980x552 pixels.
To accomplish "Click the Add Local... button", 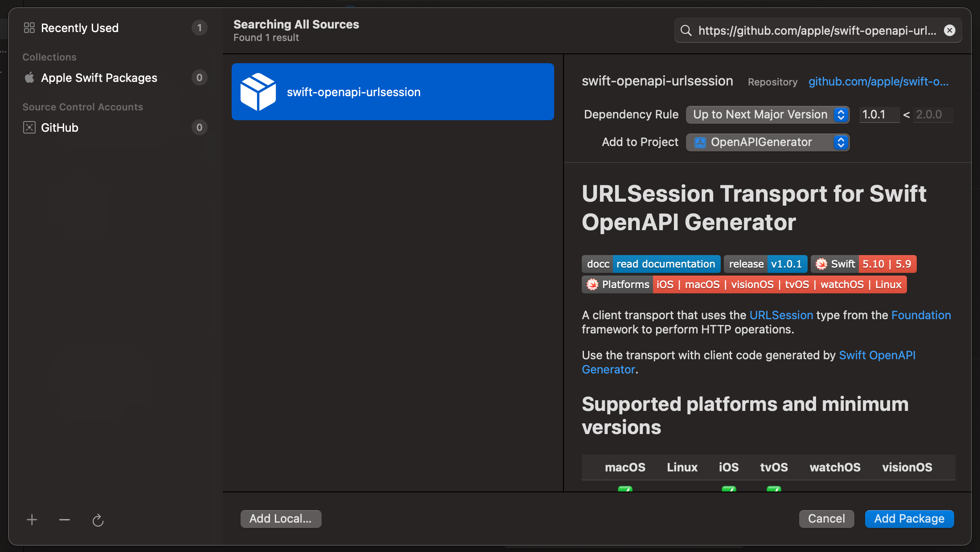I will (x=281, y=519).
